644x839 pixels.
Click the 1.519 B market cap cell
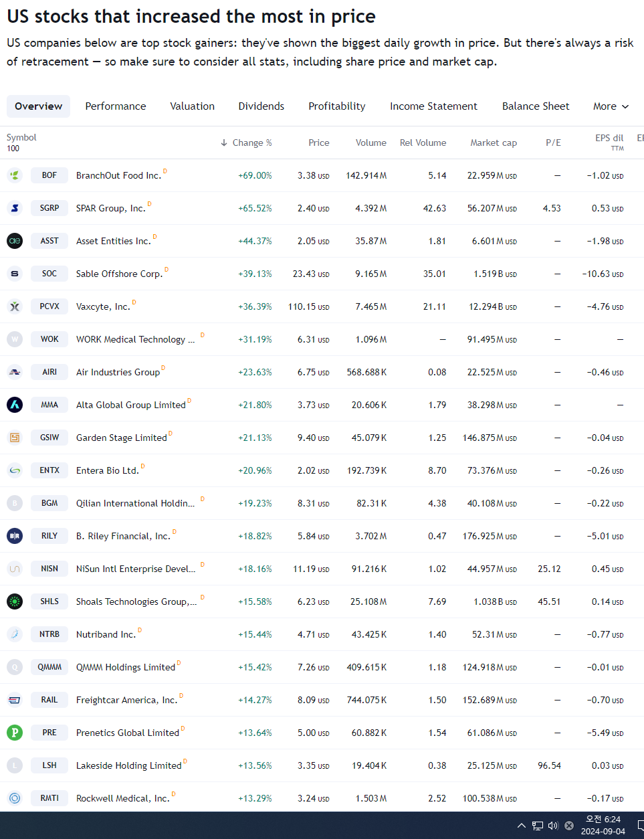pyautogui.click(x=495, y=274)
